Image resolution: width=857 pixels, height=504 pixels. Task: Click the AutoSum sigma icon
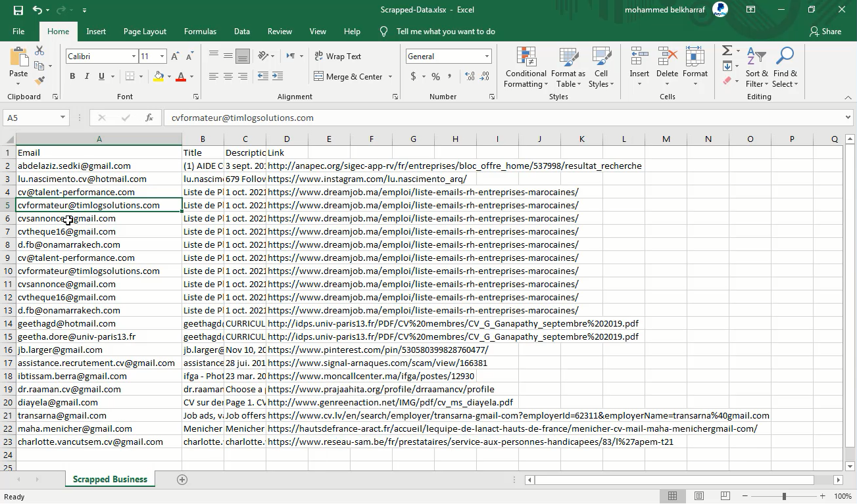tap(727, 51)
